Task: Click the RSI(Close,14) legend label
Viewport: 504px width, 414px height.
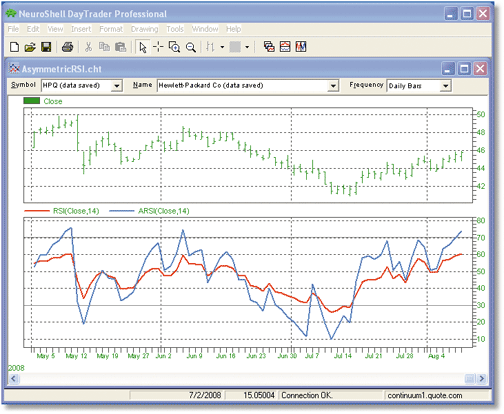Action: [x=76, y=211]
